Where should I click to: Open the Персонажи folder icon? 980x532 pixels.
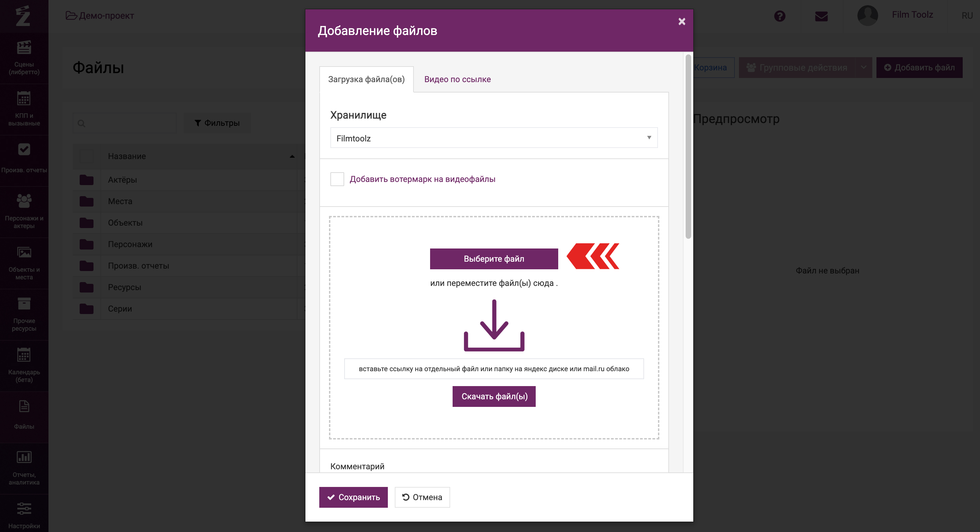pyautogui.click(x=86, y=244)
